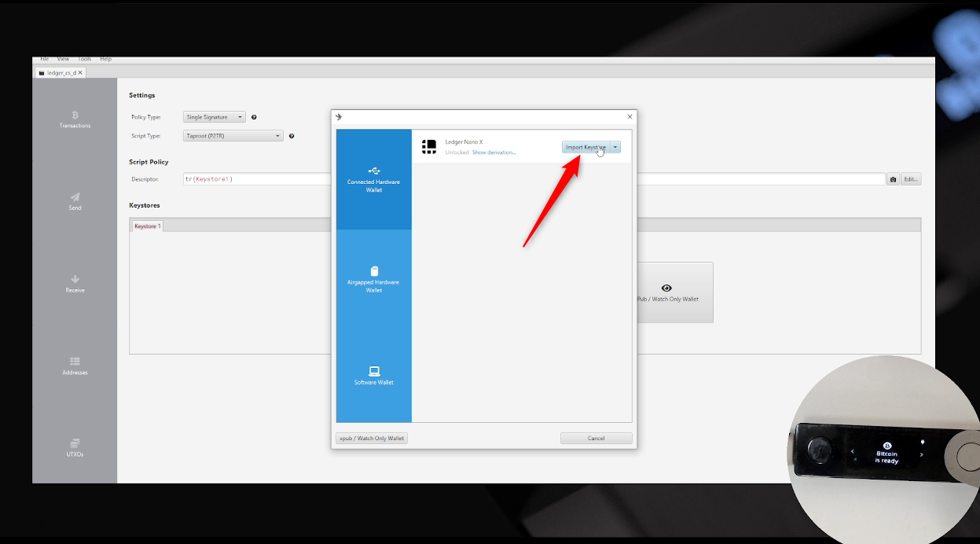Image resolution: width=980 pixels, height=544 pixels.
Task: Open the UTXOs sidebar section
Action: [75, 448]
